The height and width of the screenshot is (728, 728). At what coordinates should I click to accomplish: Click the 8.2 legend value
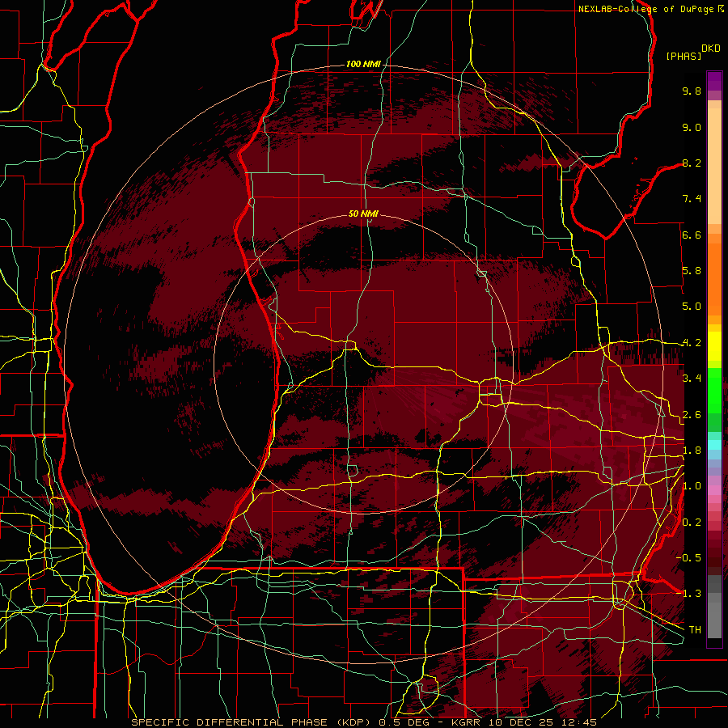692,163
